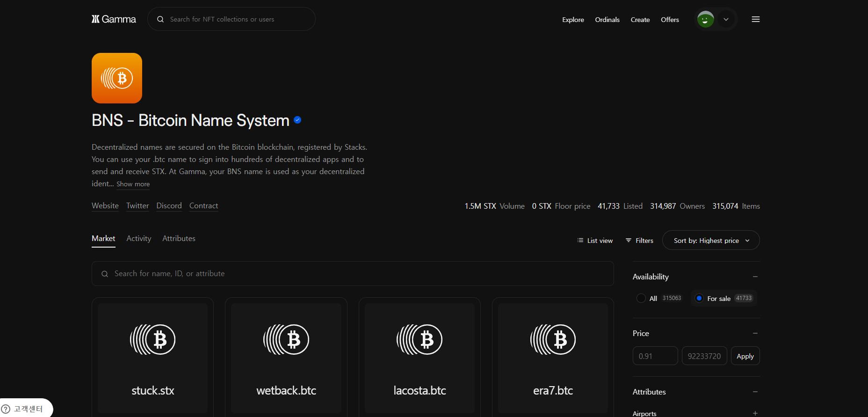
Task: Open the Website link
Action: [x=105, y=206]
